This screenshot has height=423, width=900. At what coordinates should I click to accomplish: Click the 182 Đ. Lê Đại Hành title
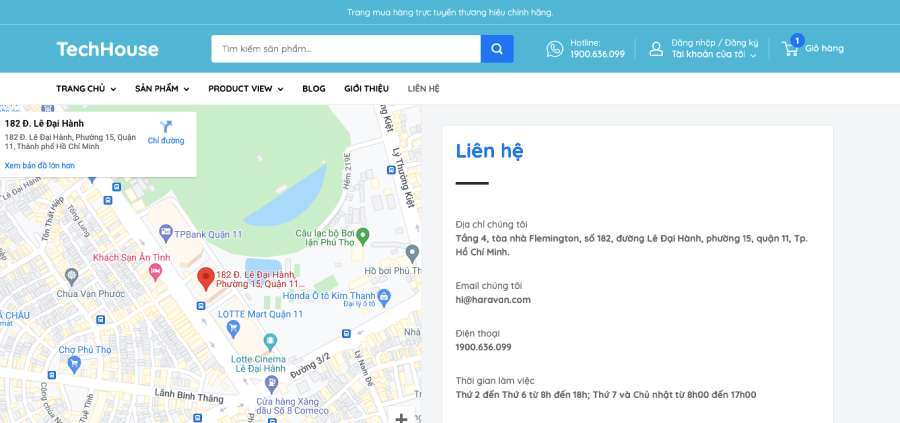[44, 123]
